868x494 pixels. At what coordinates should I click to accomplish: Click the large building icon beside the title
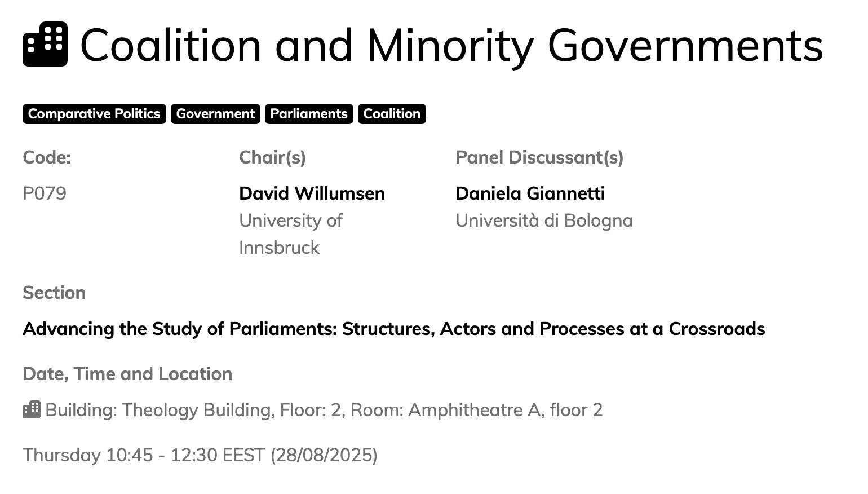pos(45,44)
